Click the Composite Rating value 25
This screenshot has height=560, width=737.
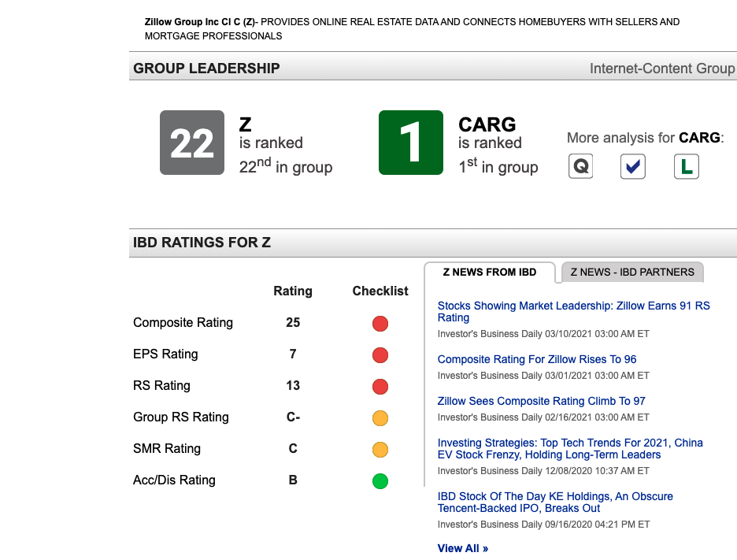293,323
